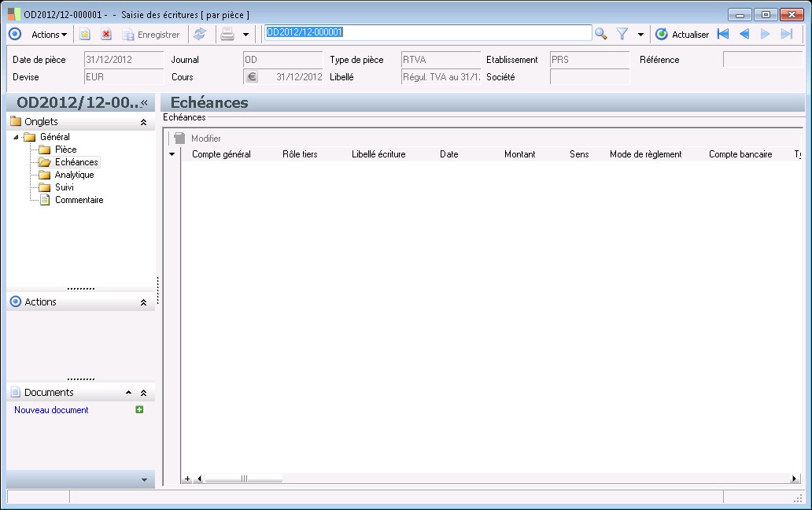Open the Actions menu in toolbar
This screenshot has width=812, height=510.
(x=50, y=35)
